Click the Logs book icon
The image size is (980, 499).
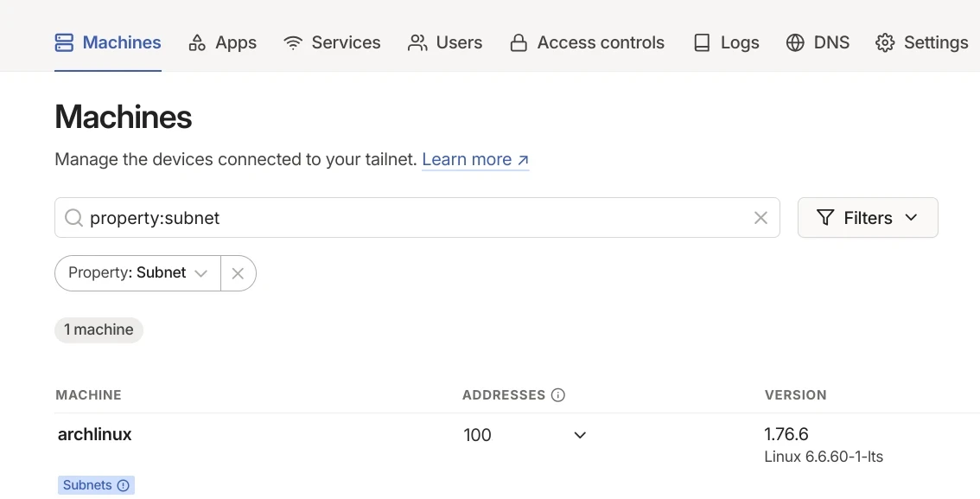702,42
